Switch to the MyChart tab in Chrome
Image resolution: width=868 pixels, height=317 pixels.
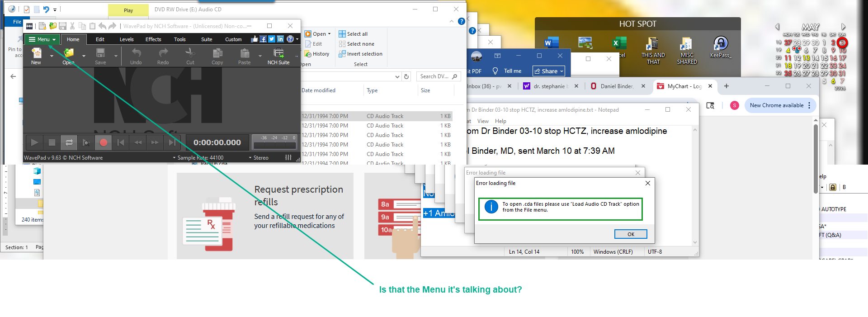[x=684, y=86]
